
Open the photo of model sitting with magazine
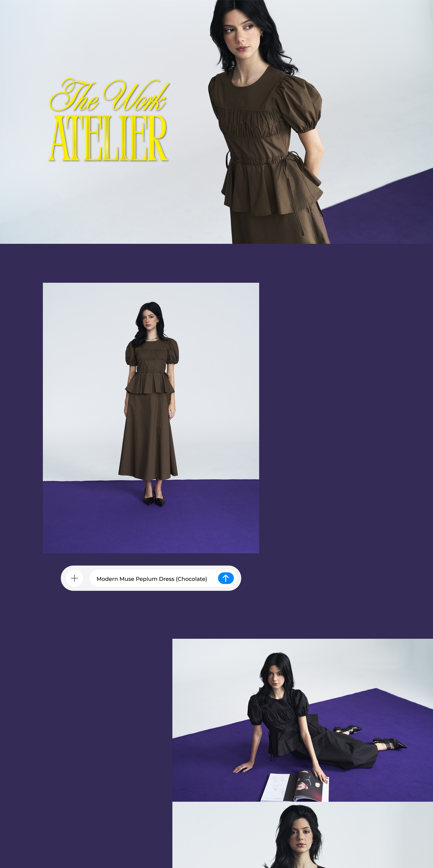(x=303, y=720)
